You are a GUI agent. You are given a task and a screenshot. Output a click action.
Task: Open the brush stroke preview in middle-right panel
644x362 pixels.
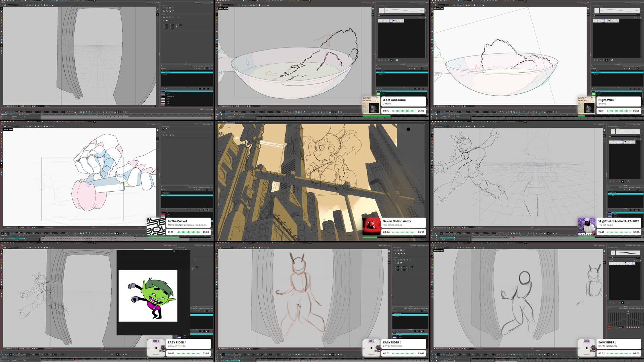628,132
